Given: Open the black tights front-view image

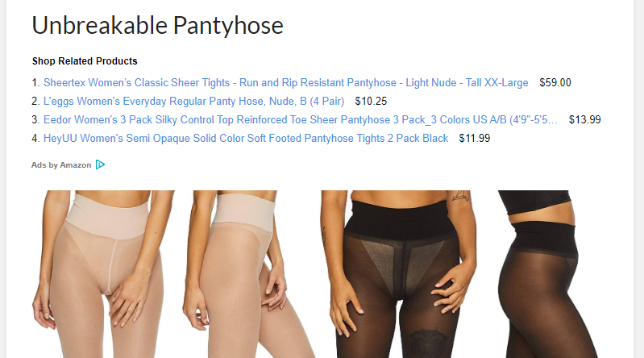Looking at the screenshot, I should (x=399, y=273).
